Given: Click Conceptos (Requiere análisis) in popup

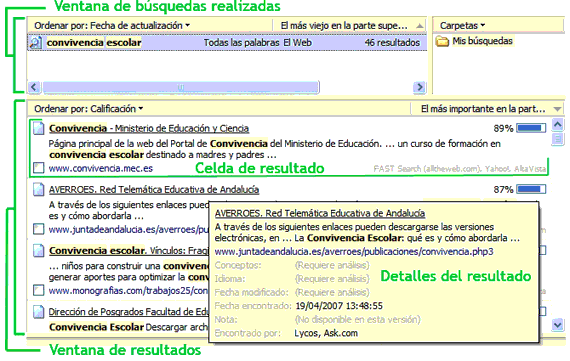Looking at the screenshot, I should click(292, 265).
